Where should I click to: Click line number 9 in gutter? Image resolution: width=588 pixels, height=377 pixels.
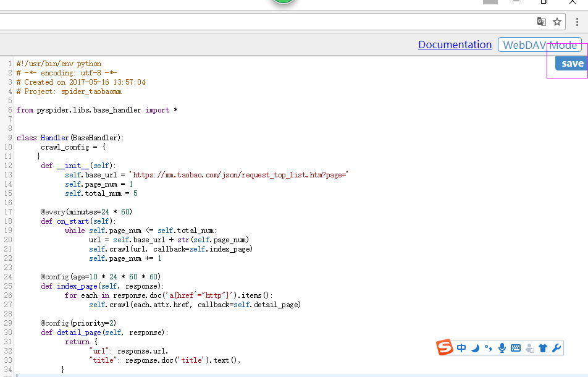pyautogui.click(x=10, y=138)
